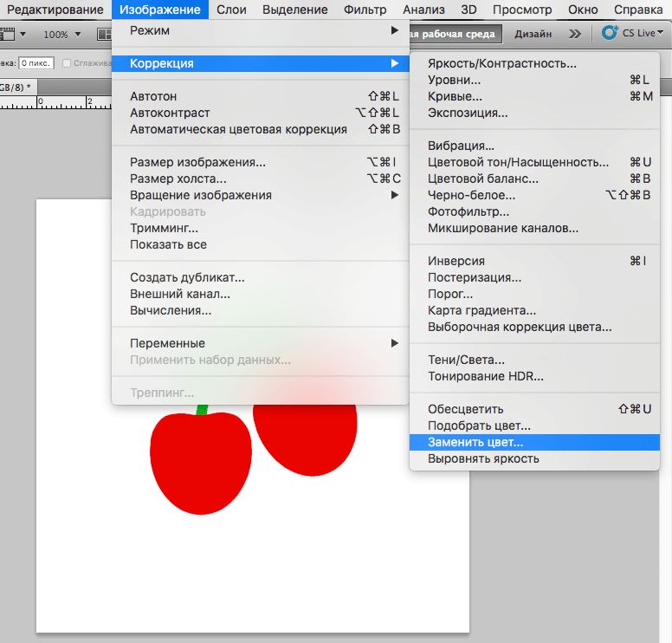Select the document tab ending in GB/8
The image size is (672, 643).
[16, 88]
